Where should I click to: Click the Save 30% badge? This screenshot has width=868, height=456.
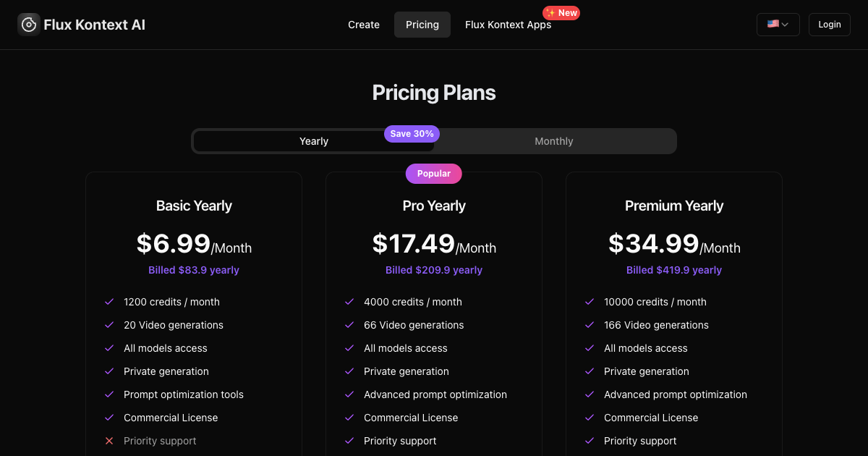pyautogui.click(x=412, y=134)
